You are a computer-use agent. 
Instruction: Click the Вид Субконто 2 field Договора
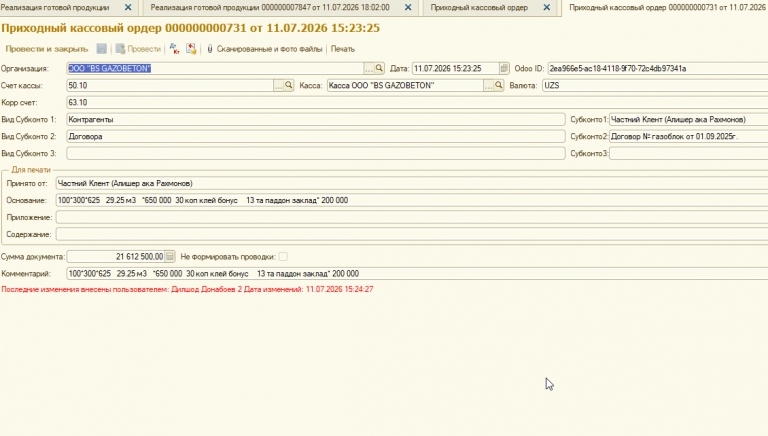[316, 136]
